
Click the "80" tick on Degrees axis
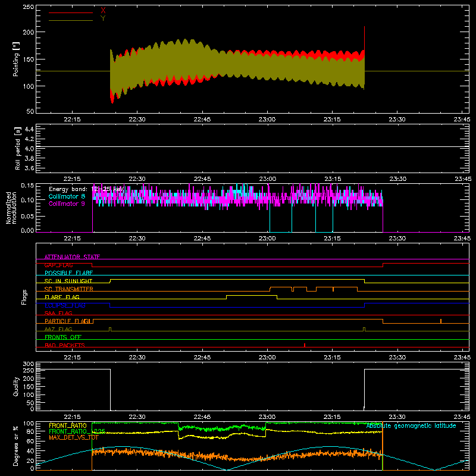tap(30, 431)
